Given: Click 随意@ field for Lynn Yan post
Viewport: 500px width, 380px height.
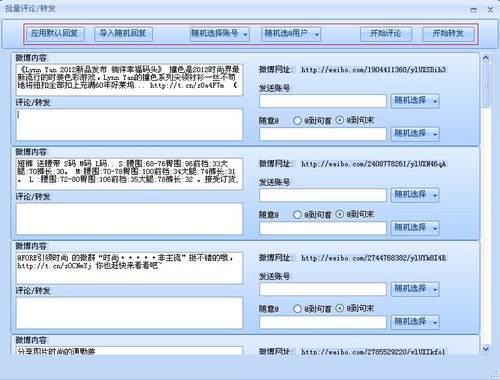Looking at the screenshot, I should click(323, 134).
